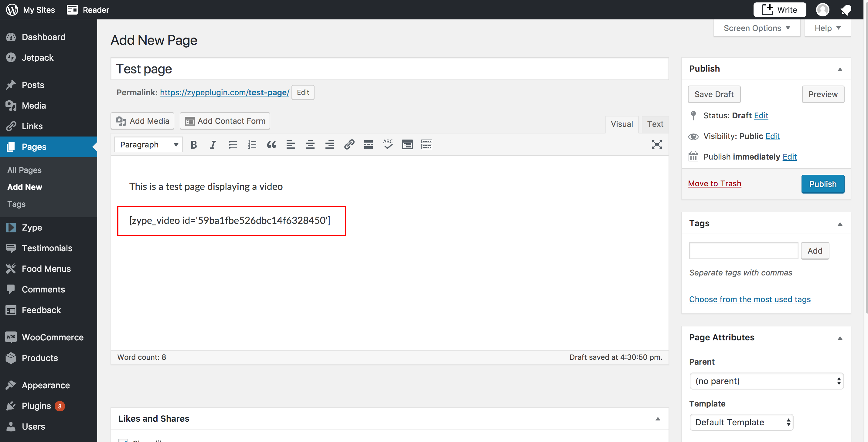Click the Write button
This screenshot has height=442, width=868.
click(x=779, y=10)
